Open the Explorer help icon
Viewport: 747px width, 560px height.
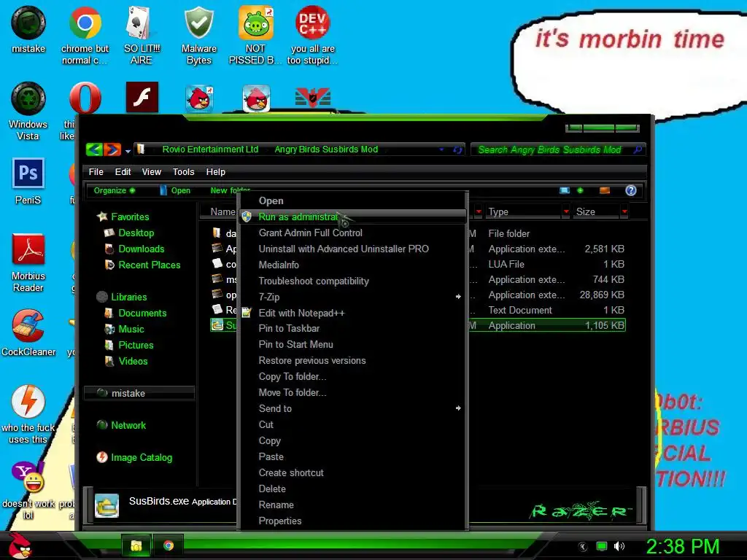[631, 190]
